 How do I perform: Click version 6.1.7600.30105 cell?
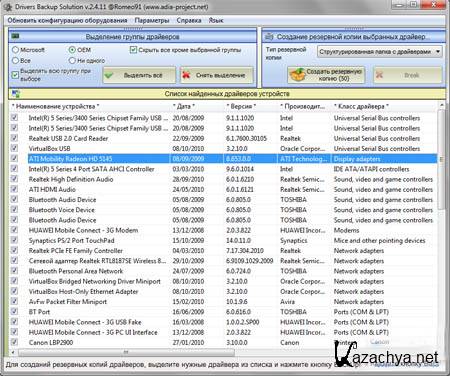click(x=246, y=138)
